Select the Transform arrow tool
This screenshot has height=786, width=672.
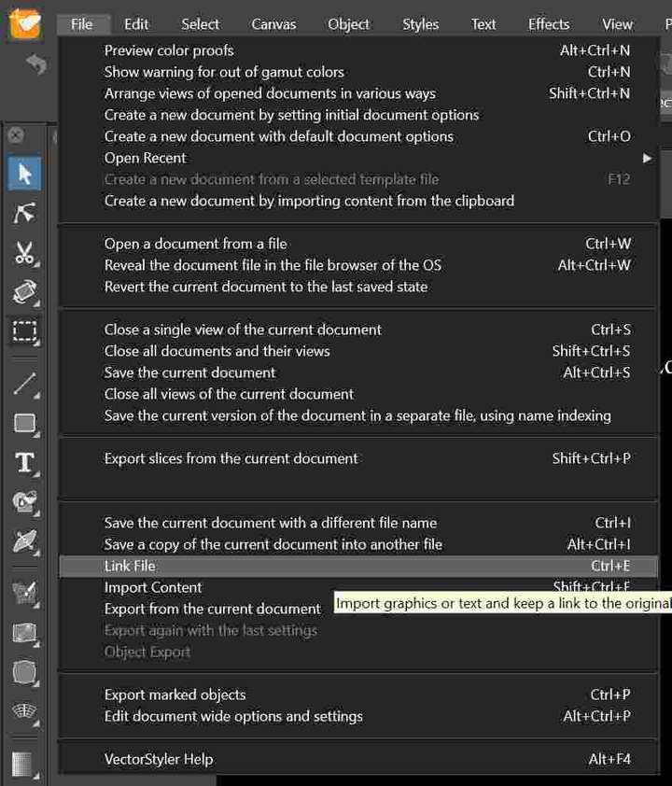pyautogui.click(x=24, y=174)
